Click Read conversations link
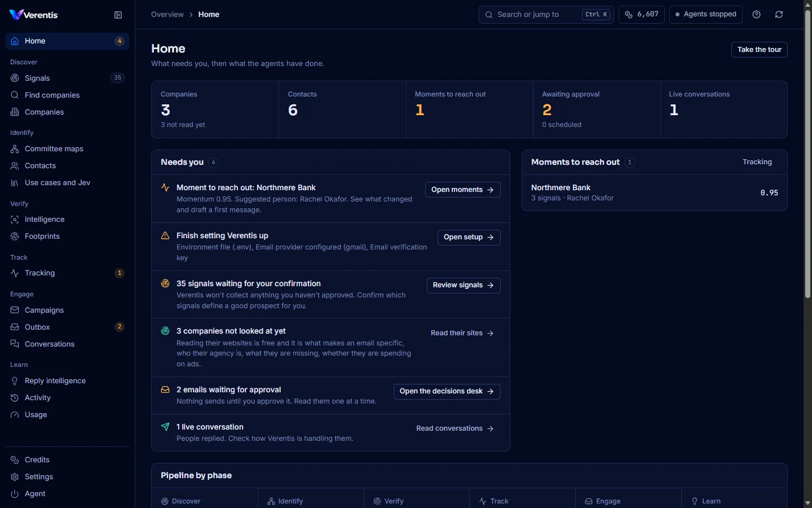 click(x=455, y=428)
